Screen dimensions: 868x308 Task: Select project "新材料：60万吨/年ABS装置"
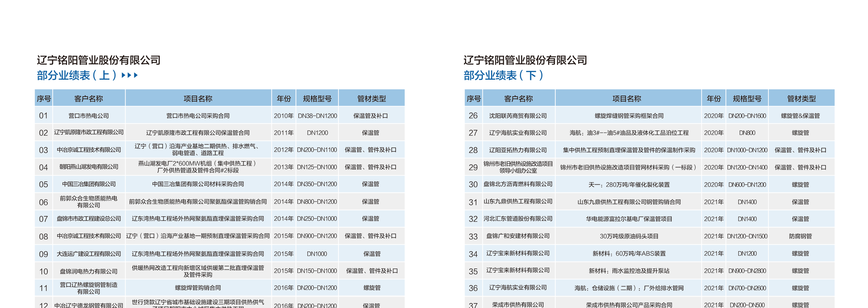(629, 254)
